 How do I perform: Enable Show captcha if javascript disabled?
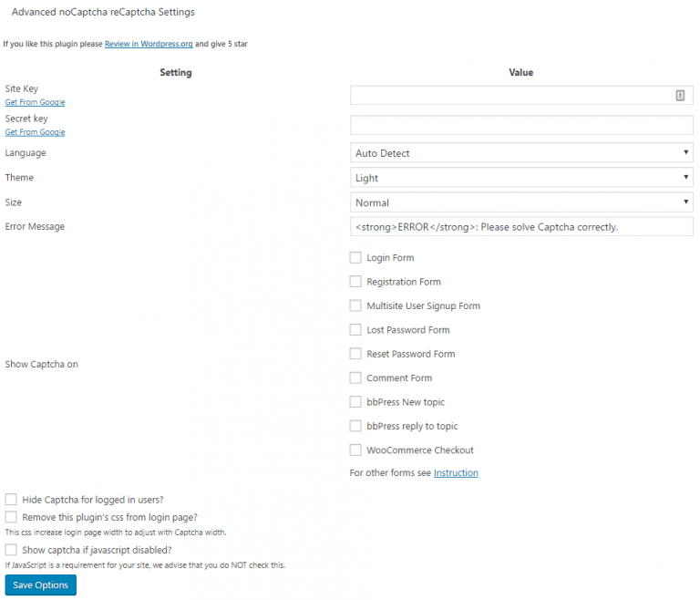tap(11, 550)
